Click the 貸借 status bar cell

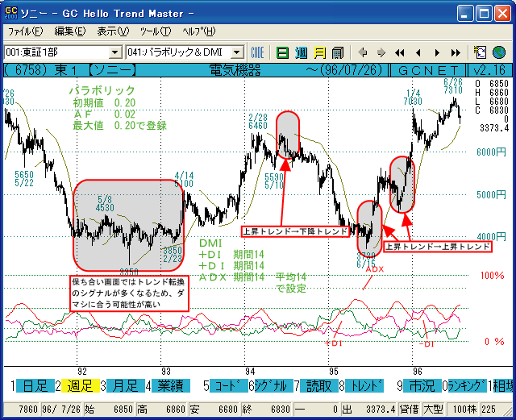[x=410, y=410]
